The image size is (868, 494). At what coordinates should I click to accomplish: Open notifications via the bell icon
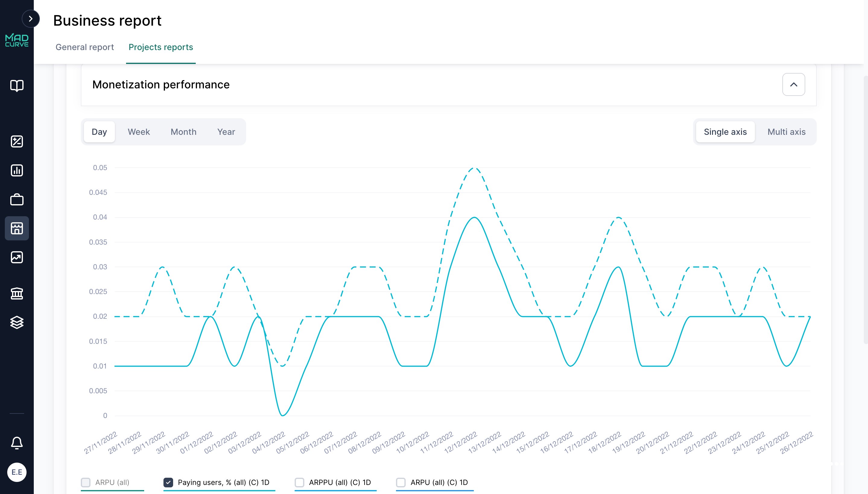coord(17,443)
